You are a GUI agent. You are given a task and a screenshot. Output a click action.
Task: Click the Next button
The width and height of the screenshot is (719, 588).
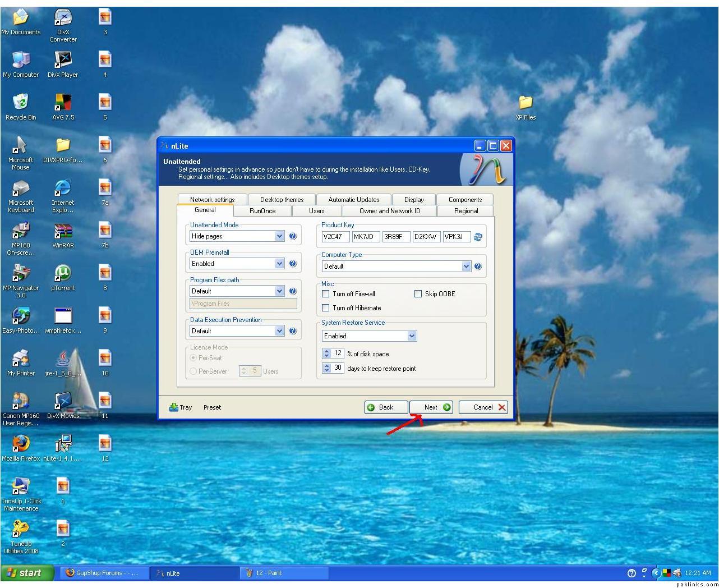pos(431,407)
